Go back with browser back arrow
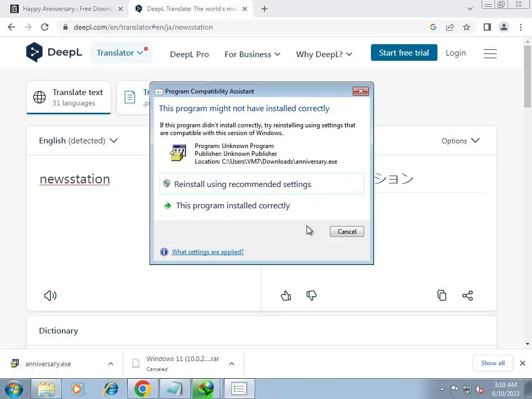The height and width of the screenshot is (399, 532). pos(11,27)
